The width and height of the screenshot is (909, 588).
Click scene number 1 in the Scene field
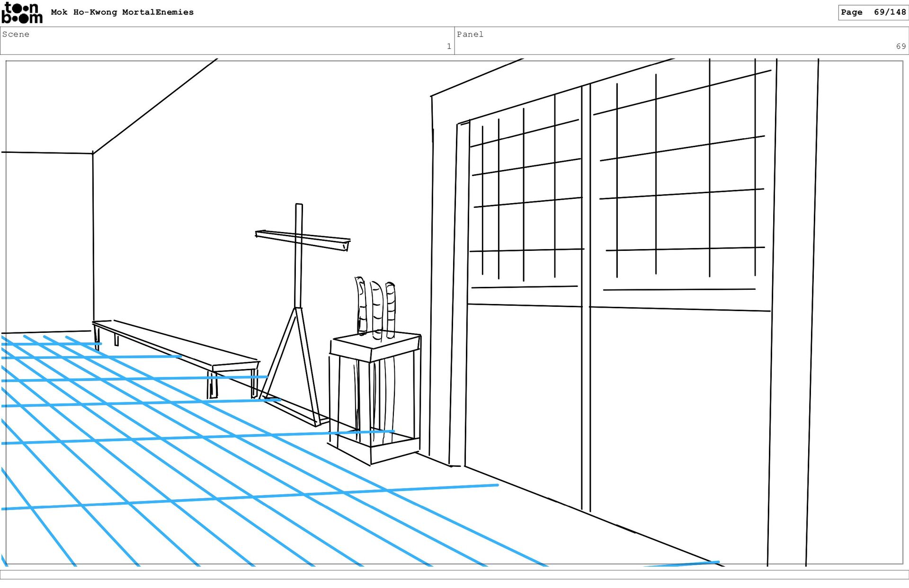pos(448,46)
